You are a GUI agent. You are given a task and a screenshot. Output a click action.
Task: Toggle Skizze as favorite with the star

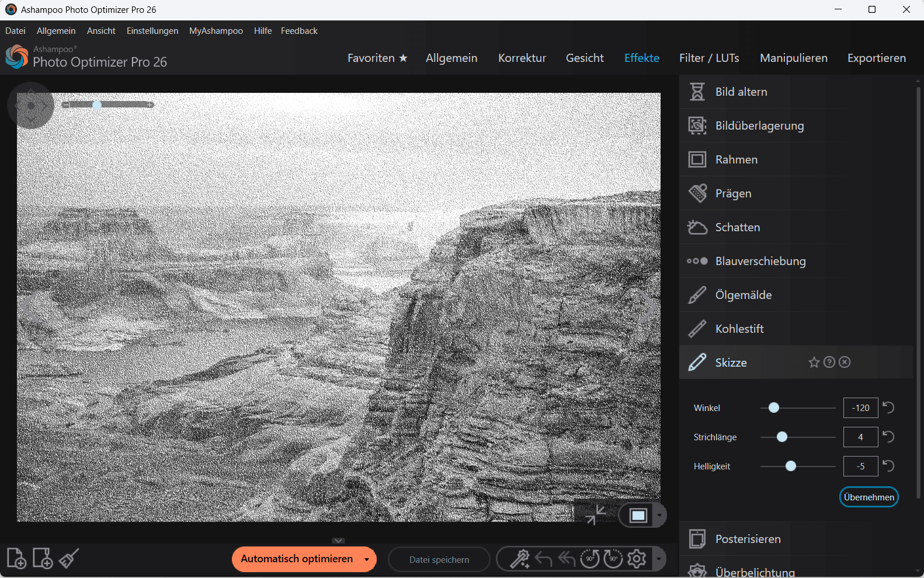(814, 363)
